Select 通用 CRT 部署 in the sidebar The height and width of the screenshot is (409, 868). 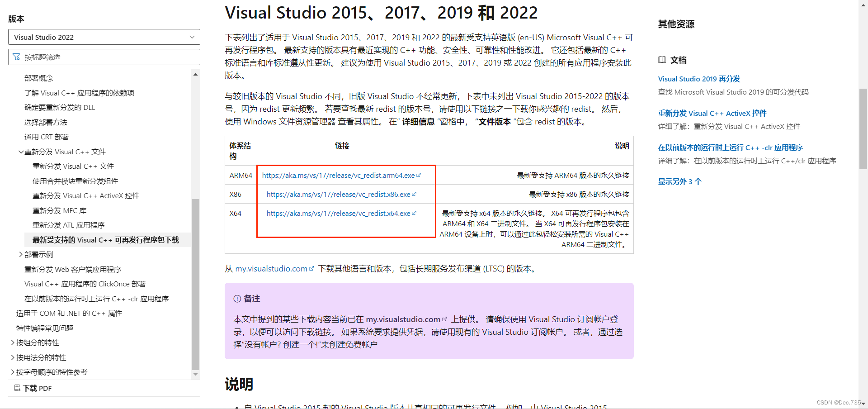[x=47, y=137]
